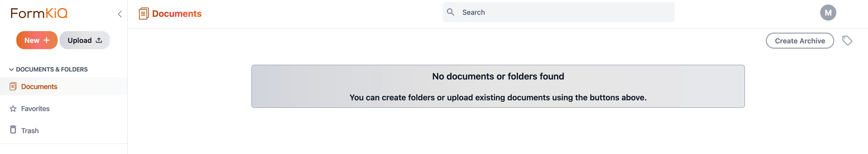Focus the Search input field
868x154 pixels.
558,12
